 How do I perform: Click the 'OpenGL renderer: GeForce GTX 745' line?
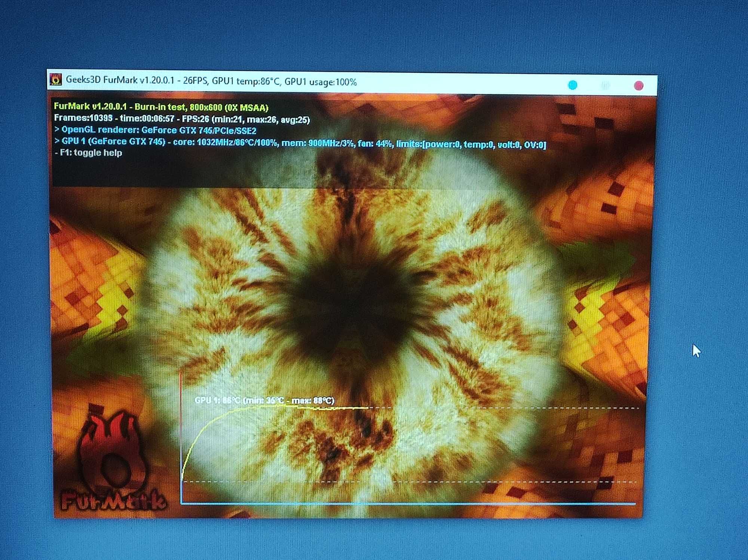(x=155, y=130)
